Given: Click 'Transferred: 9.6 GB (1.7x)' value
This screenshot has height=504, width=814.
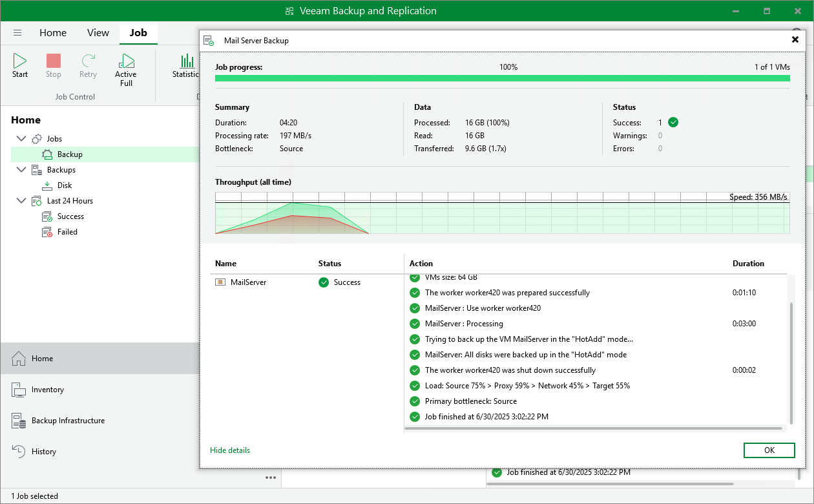Looking at the screenshot, I should 485,149.
